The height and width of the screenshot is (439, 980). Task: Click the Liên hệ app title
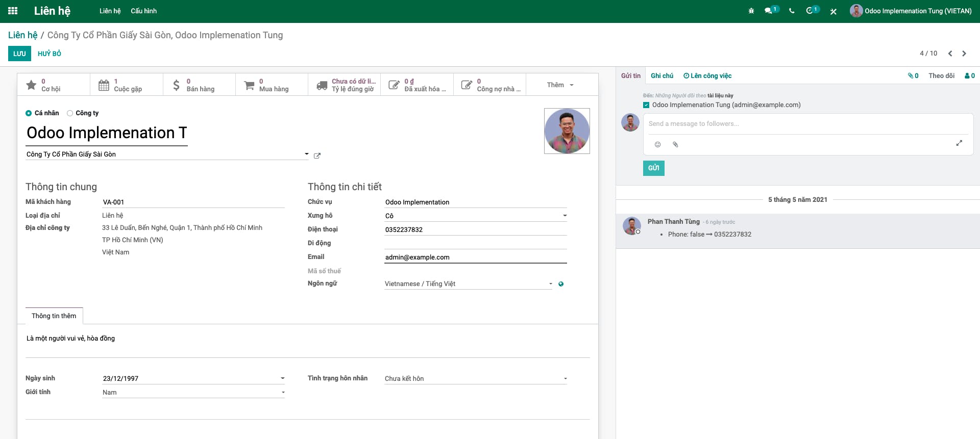(52, 11)
